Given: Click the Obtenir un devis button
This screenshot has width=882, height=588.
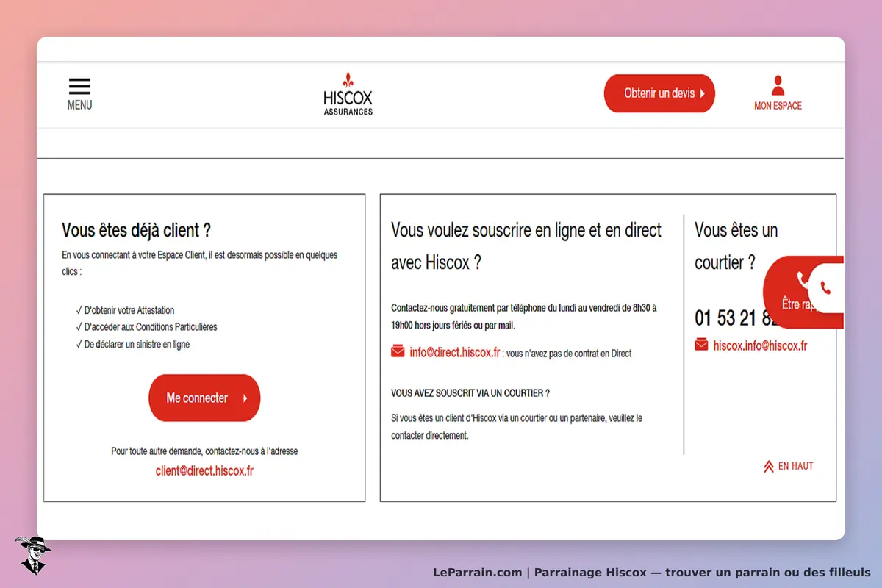Looking at the screenshot, I should [659, 93].
